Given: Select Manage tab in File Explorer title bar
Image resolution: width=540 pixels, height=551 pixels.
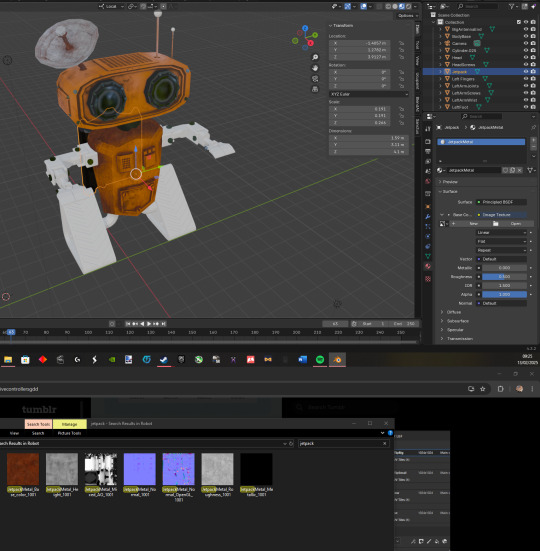Looking at the screenshot, I should click(70, 424).
